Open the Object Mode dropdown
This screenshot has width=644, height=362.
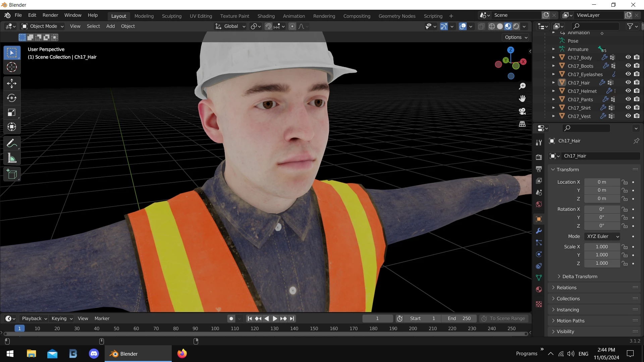click(x=43, y=26)
